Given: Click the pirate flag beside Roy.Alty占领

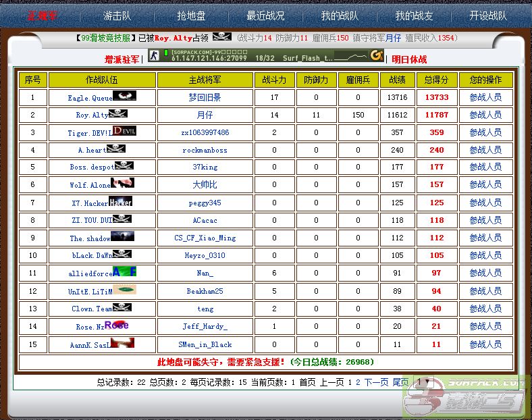Looking at the screenshot, I should 221,37.
